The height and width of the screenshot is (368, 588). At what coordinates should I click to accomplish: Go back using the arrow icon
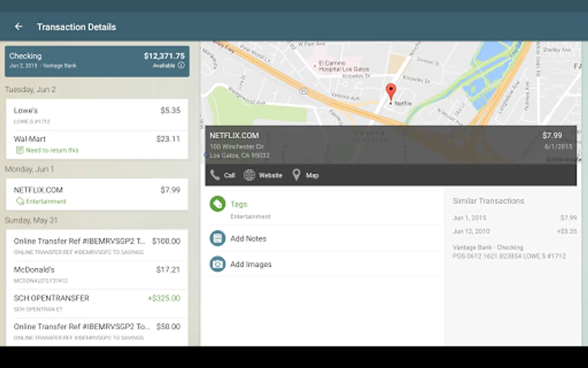[18, 27]
